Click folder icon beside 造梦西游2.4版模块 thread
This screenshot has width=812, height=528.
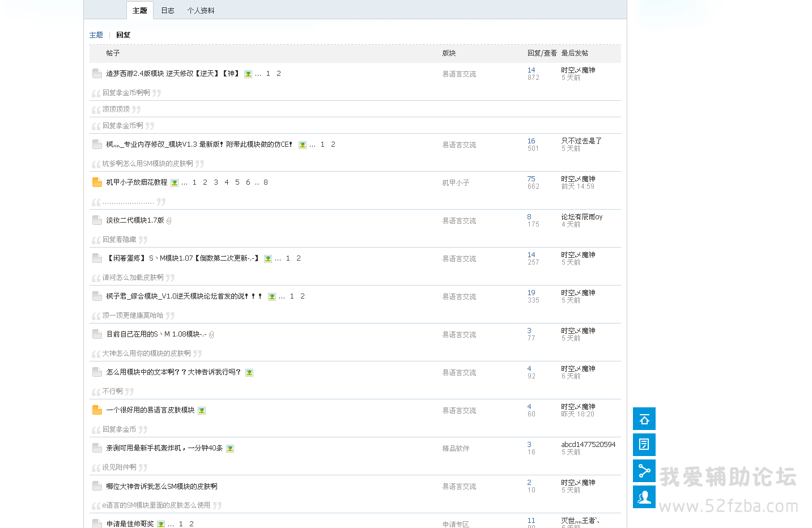coord(97,74)
